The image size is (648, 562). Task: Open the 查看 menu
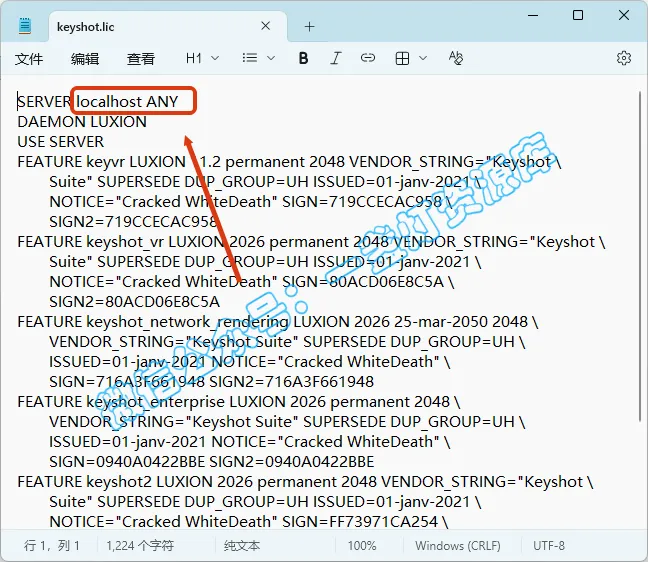click(141, 59)
